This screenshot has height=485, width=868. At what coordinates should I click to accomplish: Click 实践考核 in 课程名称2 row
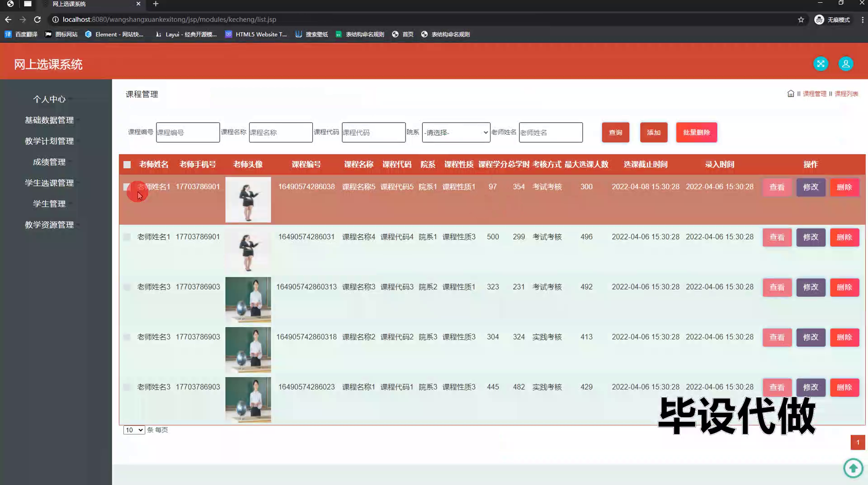coord(547,337)
